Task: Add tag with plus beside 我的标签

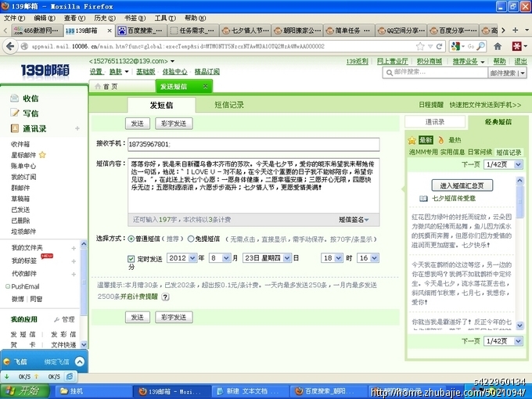Action: pyautogui.click(x=74, y=261)
